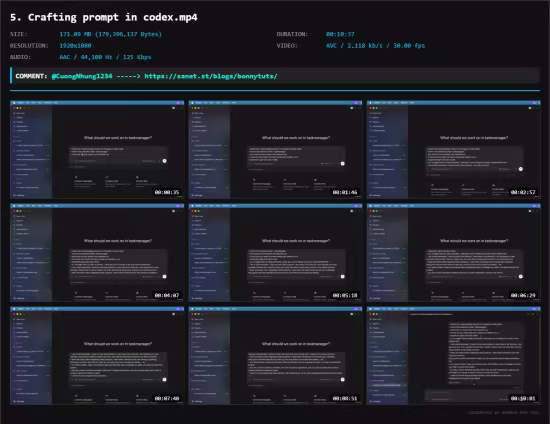
Task: Click the video value AVC / 30.00 fps
Action: 375,46
